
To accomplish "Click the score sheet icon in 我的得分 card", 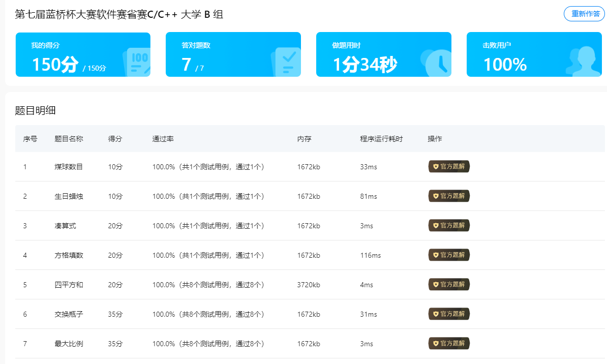I will (x=137, y=63).
